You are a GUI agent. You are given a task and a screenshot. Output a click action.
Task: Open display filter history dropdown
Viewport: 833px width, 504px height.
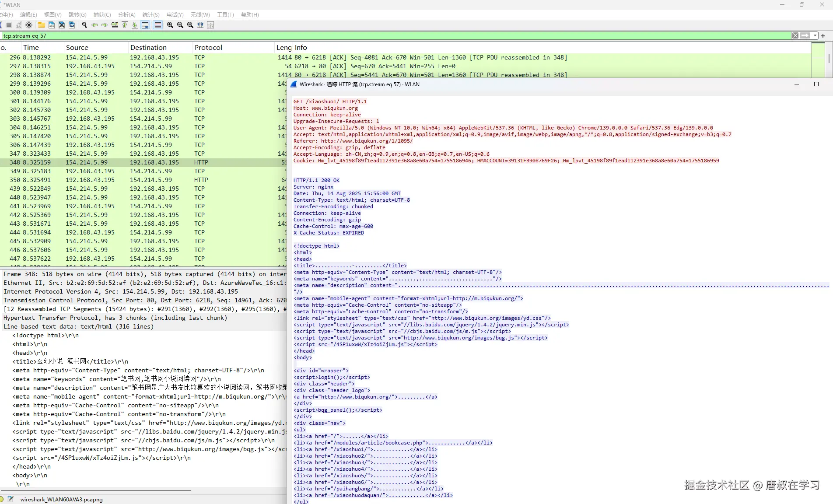(x=815, y=36)
